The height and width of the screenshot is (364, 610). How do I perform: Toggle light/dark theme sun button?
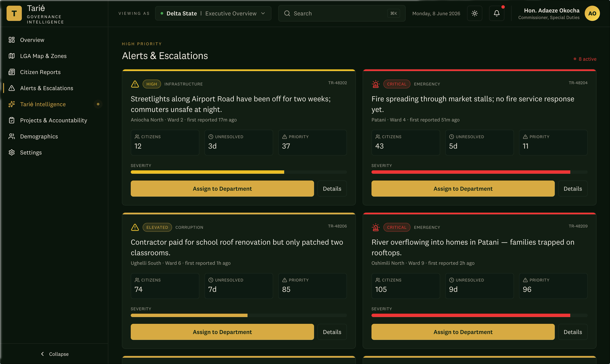pyautogui.click(x=475, y=13)
